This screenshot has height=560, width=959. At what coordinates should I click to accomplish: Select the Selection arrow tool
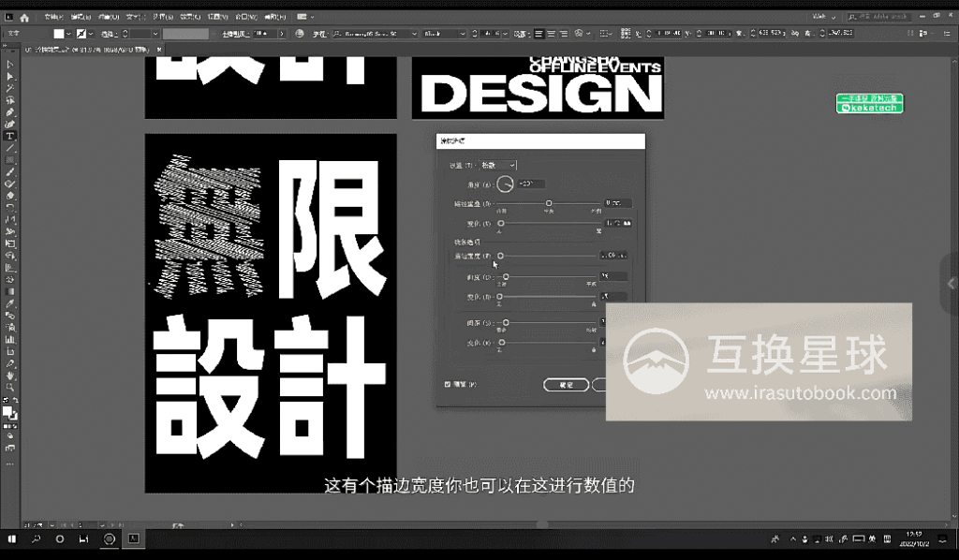(x=9, y=63)
